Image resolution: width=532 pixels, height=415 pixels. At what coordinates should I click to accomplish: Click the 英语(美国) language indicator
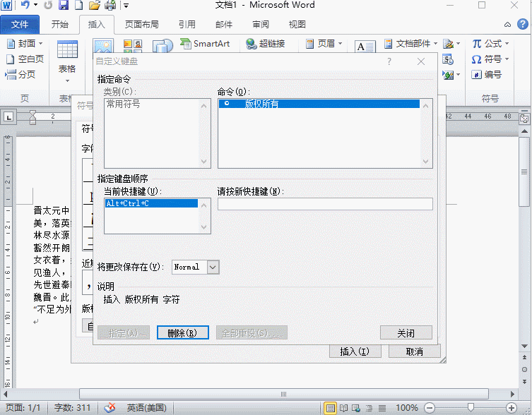point(146,407)
